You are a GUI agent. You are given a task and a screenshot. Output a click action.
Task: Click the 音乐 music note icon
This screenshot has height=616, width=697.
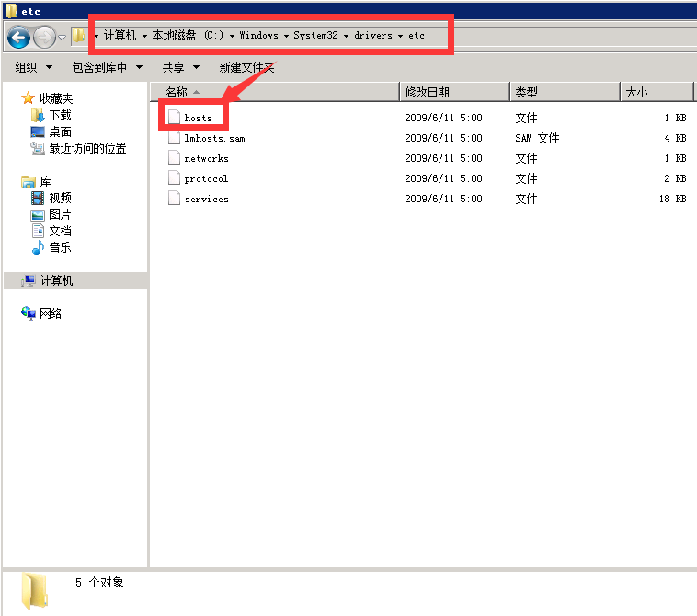point(38,247)
